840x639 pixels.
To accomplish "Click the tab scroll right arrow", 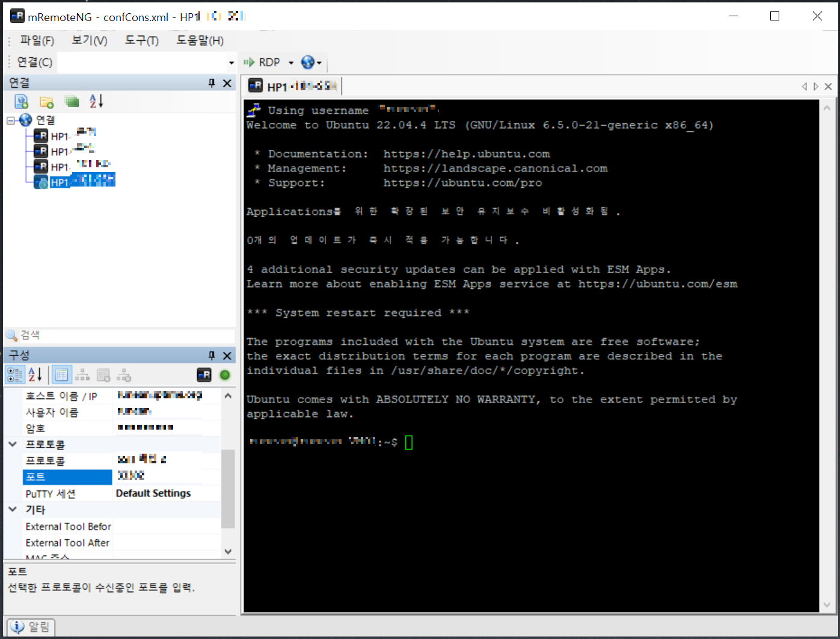I will (816, 87).
